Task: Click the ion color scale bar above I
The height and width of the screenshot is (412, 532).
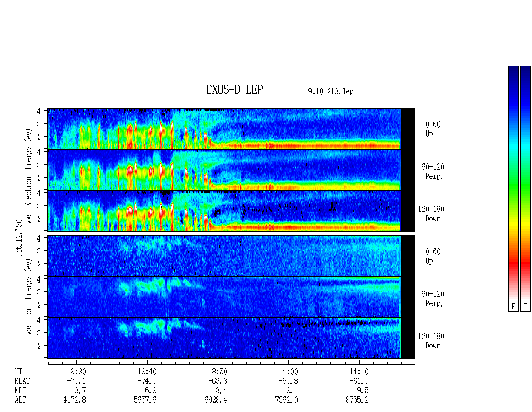Action: click(x=525, y=183)
